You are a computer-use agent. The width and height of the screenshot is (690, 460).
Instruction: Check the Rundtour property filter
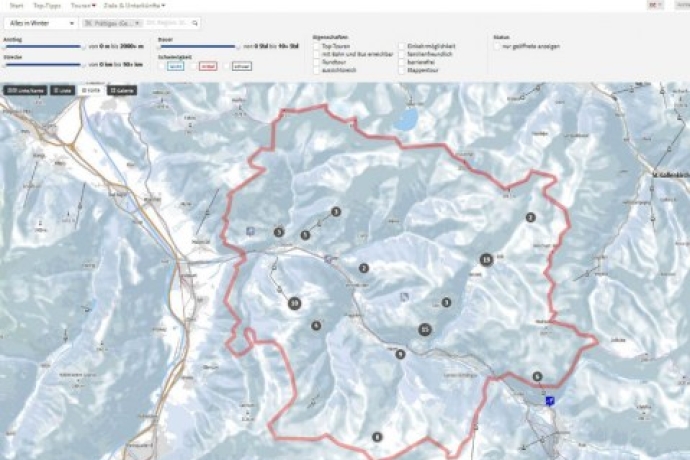tap(316, 60)
